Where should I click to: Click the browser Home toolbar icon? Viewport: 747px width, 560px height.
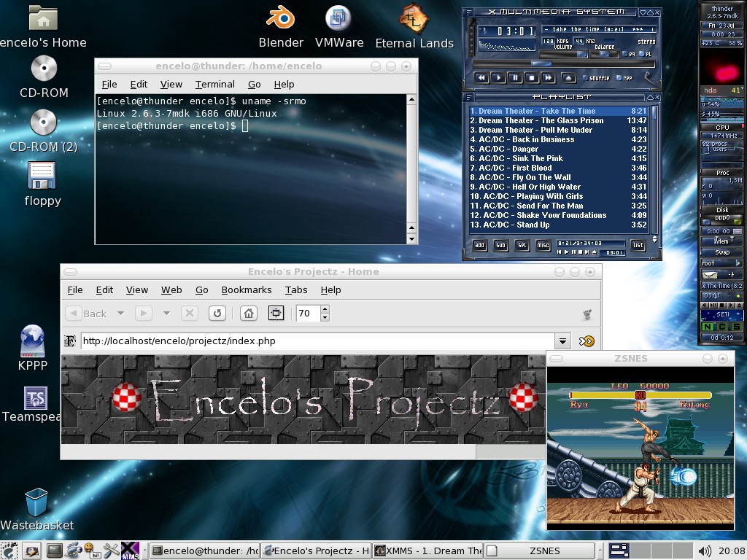coord(249,314)
